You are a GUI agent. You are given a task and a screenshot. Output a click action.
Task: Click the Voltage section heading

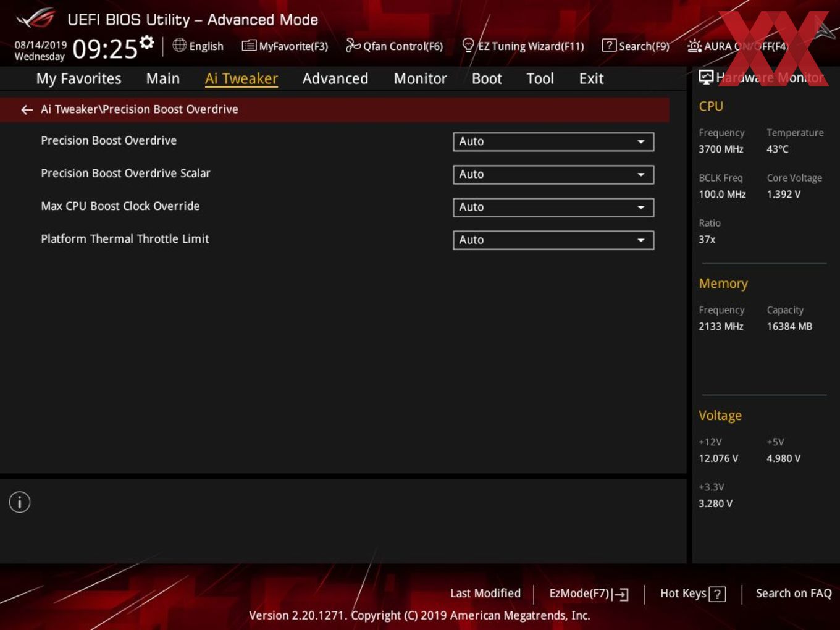[x=720, y=416]
